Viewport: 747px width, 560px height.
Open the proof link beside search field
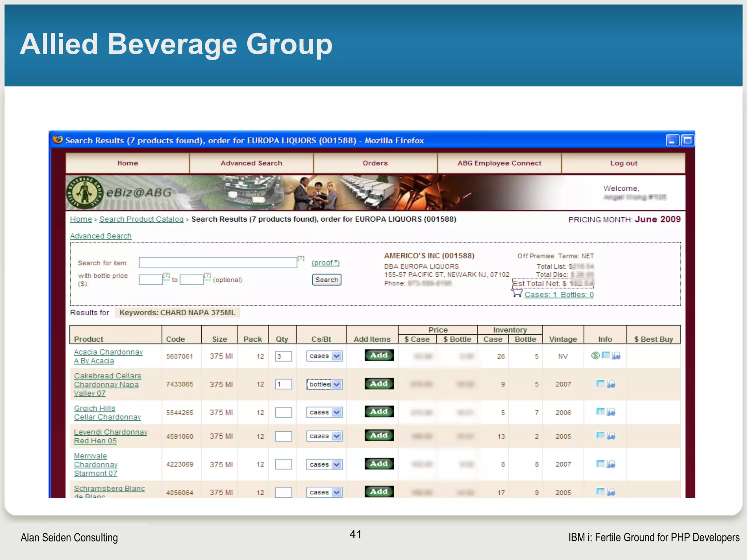(x=325, y=262)
